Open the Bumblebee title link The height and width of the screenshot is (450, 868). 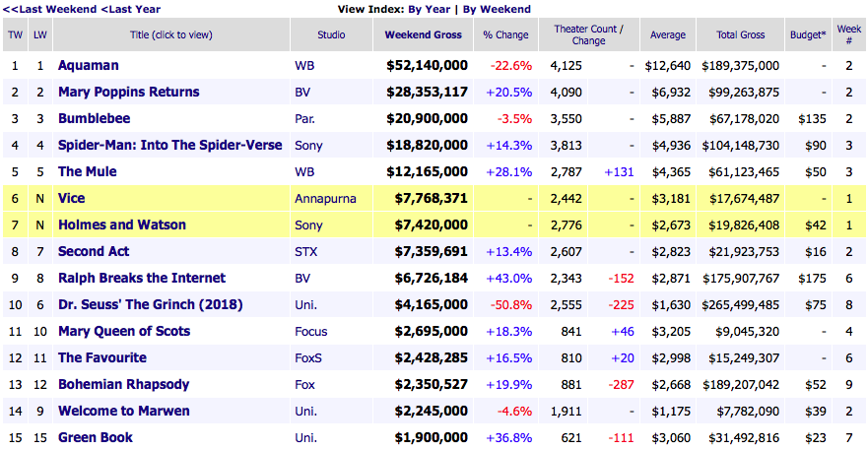click(96, 119)
